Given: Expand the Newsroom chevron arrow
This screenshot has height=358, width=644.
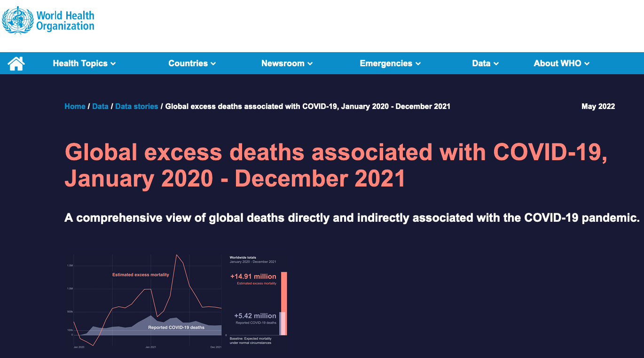Looking at the screenshot, I should click(310, 64).
